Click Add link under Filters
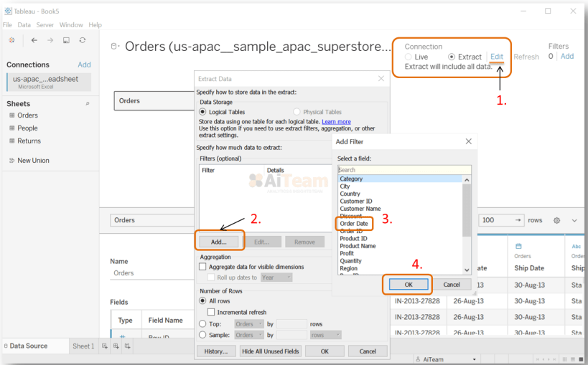The width and height of the screenshot is (588, 365). tap(567, 56)
